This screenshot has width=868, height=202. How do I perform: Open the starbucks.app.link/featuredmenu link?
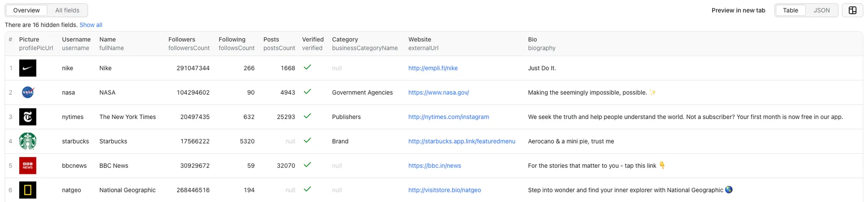coord(462,141)
